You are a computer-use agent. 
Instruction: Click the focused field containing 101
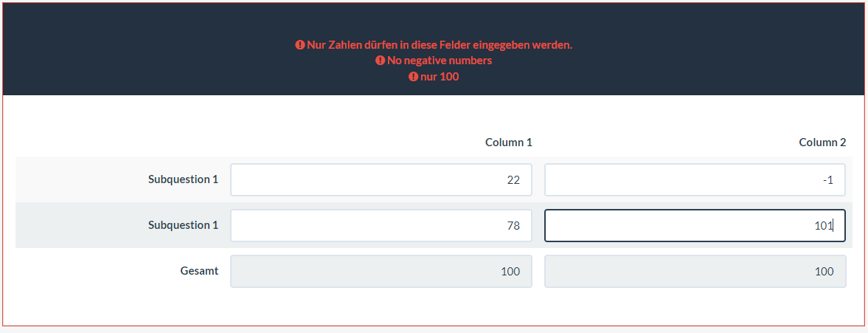click(x=695, y=225)
